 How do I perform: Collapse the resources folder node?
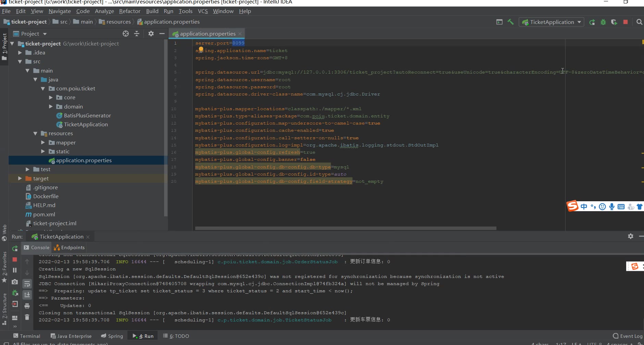coord(35,133)
